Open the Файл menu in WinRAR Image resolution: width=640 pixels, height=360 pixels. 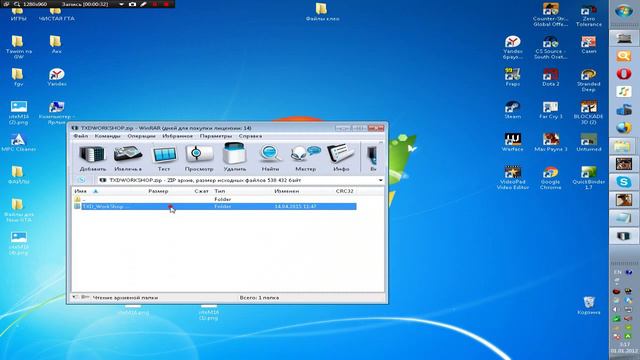click(x=80, y=136)
